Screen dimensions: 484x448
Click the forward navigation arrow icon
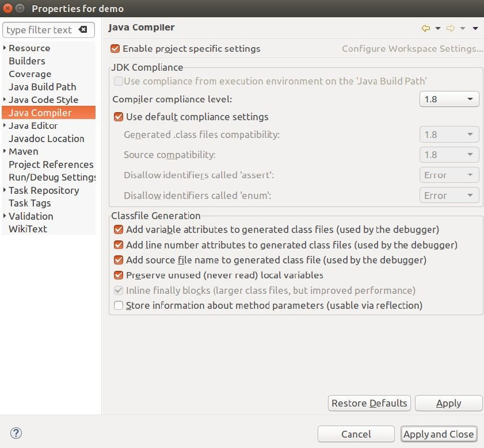[x=451, y=28]
